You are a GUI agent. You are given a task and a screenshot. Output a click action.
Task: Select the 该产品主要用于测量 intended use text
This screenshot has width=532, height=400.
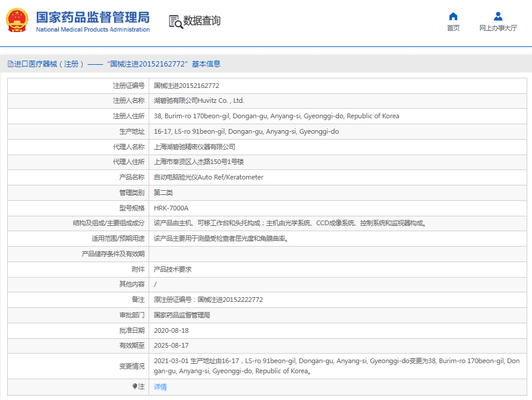pyautogui.click(x=221, y=238)
